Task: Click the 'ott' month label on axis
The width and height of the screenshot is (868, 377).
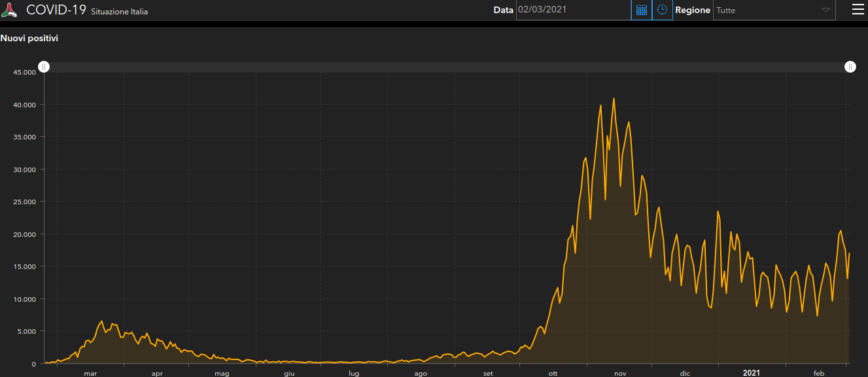Action: click(x=553, y=373)
